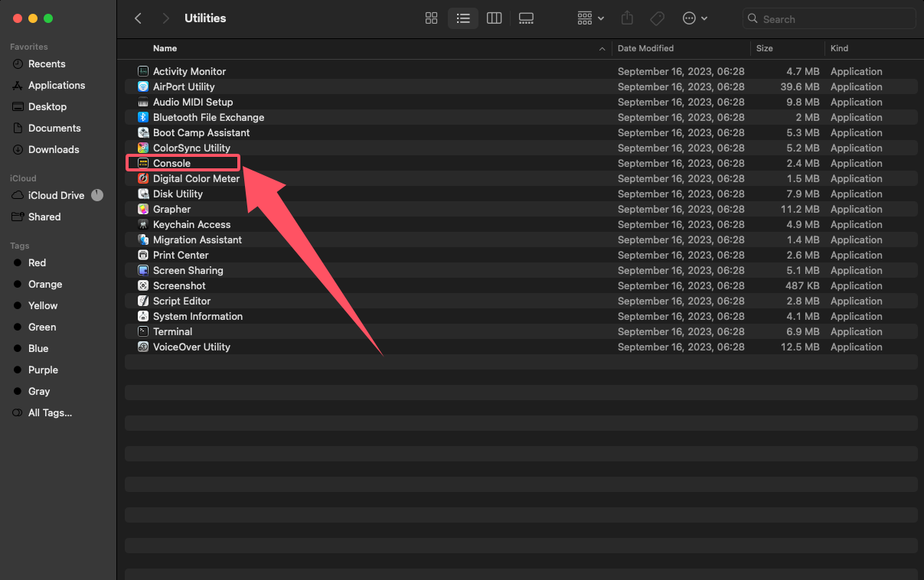Select the ColorSync Utility app icon

click(x=143, y=148)
